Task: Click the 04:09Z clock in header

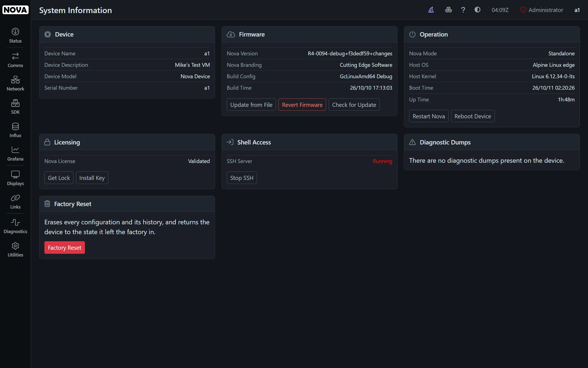Action: pyautogui.click(x=500, y=10)
